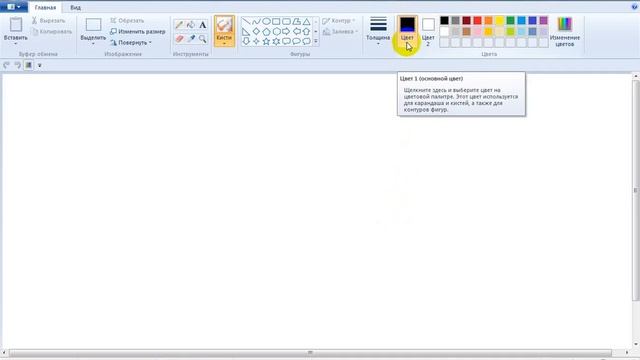Screen dimensions: 640x360
Task: Open the Customize Quick Access Toolbar arrow
Action: 40,65
